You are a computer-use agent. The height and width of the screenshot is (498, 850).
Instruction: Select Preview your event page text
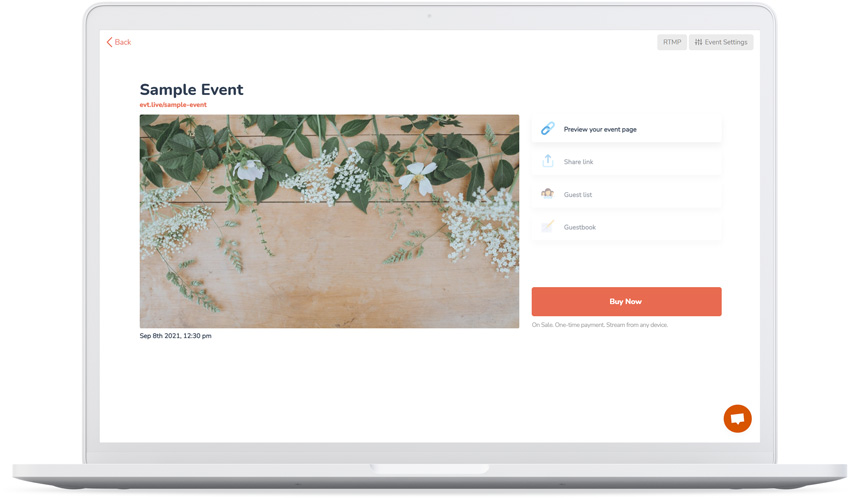tap(600, 129)
